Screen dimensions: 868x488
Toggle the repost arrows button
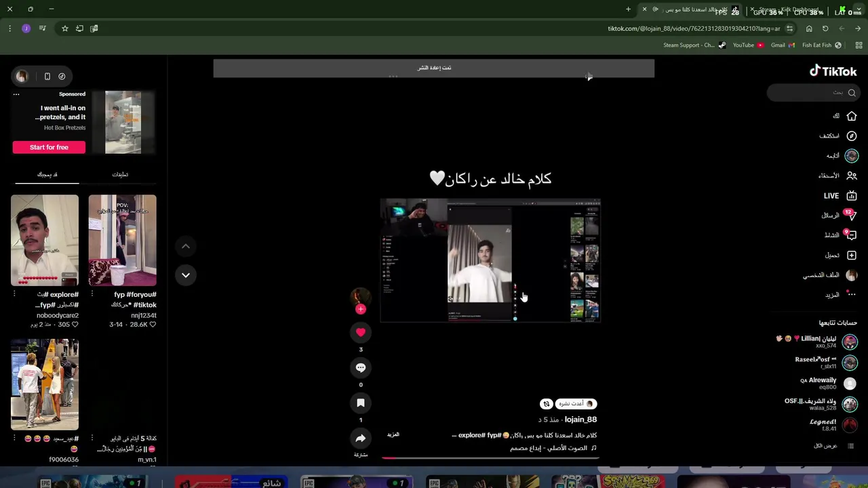547,404
